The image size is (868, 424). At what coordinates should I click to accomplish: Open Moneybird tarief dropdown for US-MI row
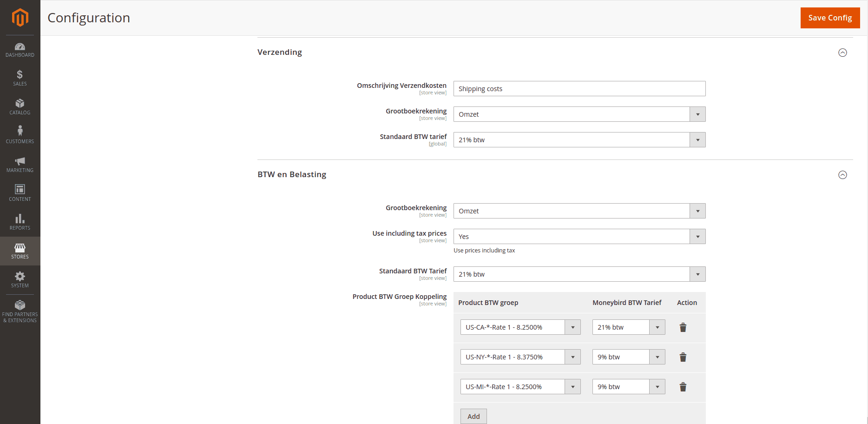coord(629,387)
